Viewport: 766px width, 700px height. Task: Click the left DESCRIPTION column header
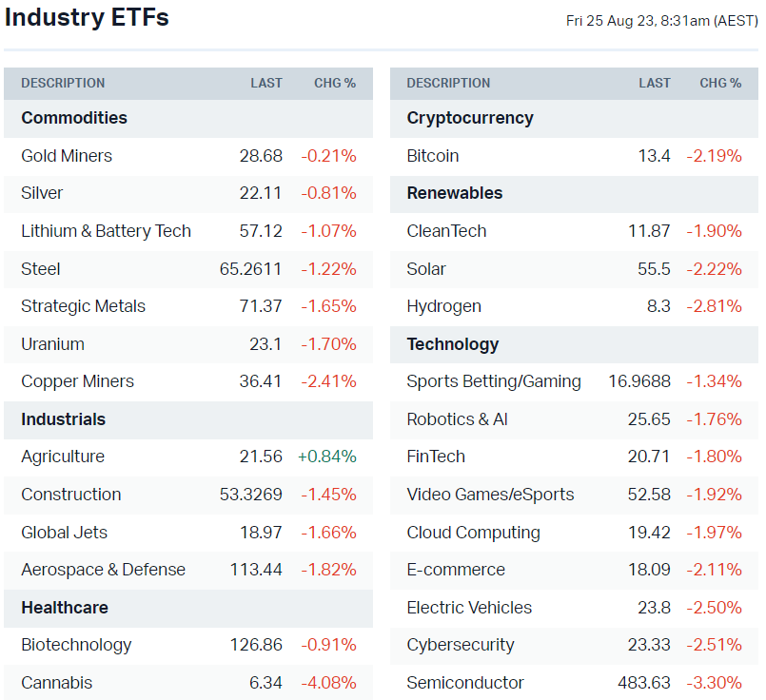click(x=63, y=84)
